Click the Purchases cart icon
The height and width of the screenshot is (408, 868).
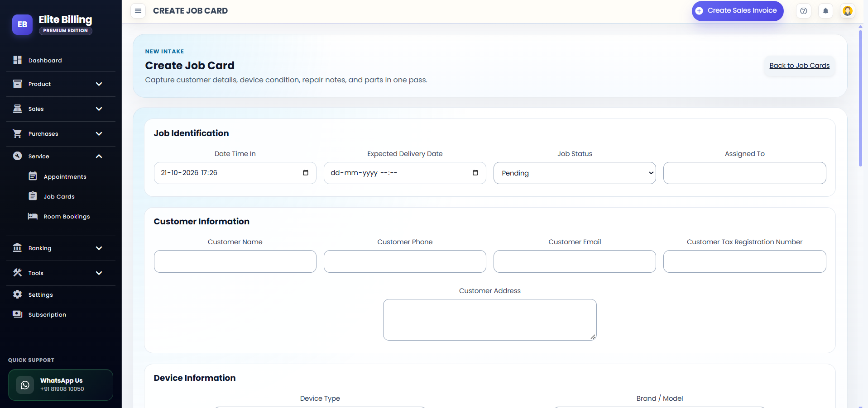18,133
